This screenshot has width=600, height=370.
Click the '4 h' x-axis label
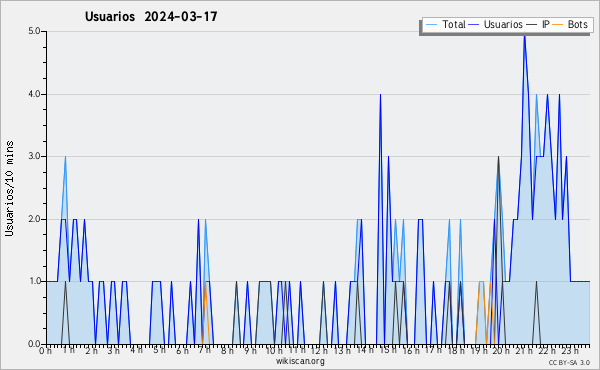click(x=136, y=350)
